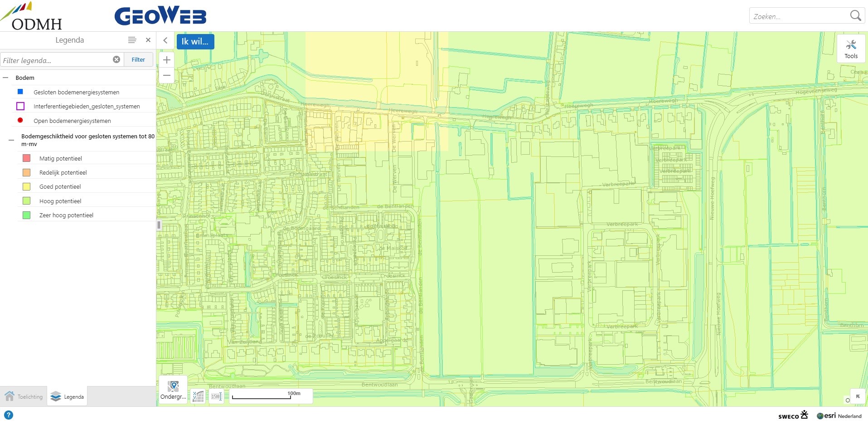Select the Legenda tab

(x=68, y=396)
